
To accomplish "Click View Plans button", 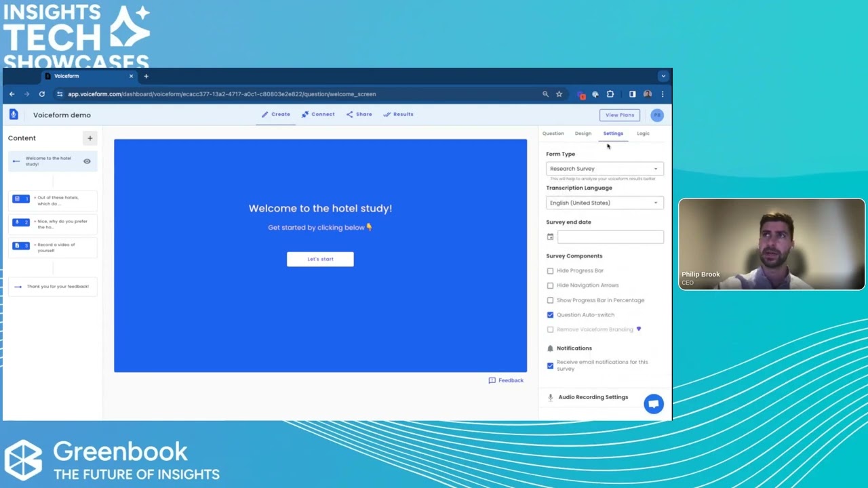I will point(620,115).
